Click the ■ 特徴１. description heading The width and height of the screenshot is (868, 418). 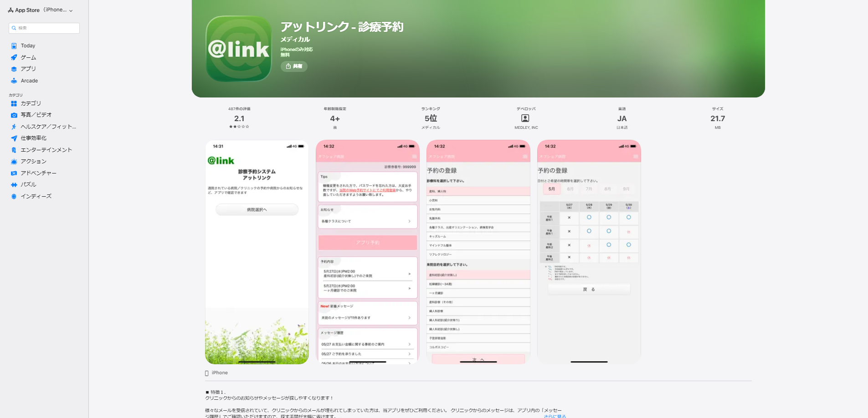[216, 392]
